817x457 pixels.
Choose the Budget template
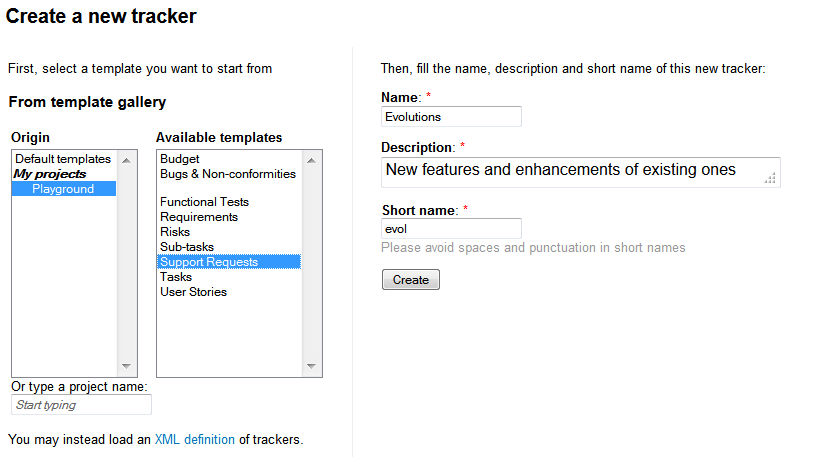coord(229,159)
